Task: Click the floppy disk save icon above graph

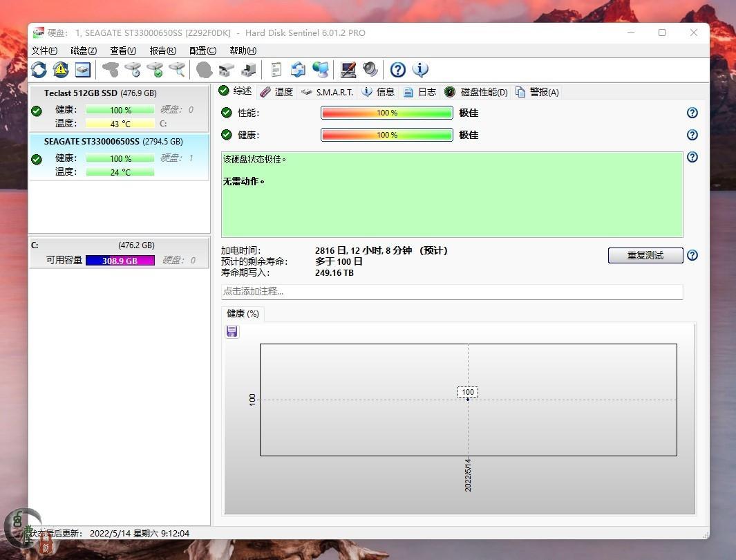Action: [x=232, y=332]
